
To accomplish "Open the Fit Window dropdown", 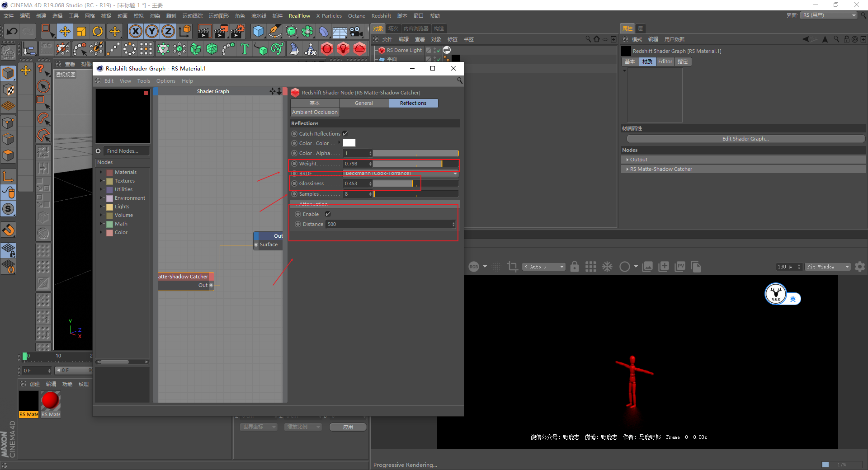I will tap(828, 267).
